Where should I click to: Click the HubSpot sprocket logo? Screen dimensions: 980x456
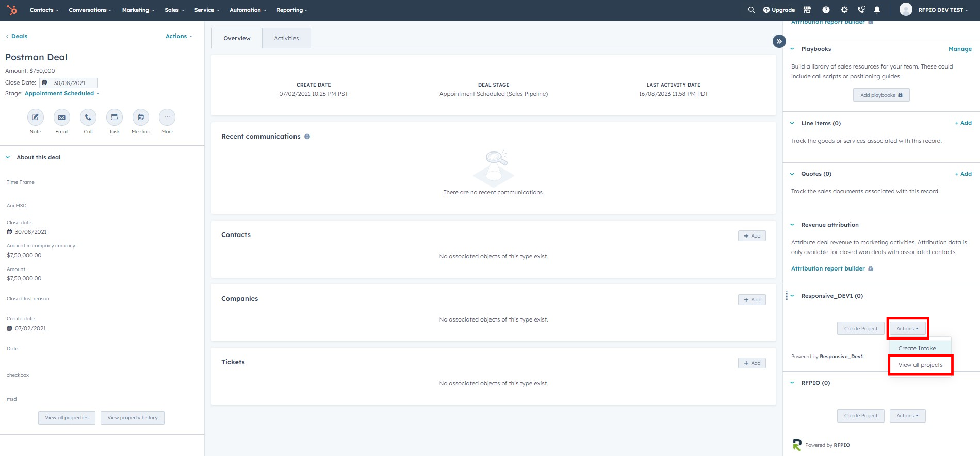click(12, 10)
